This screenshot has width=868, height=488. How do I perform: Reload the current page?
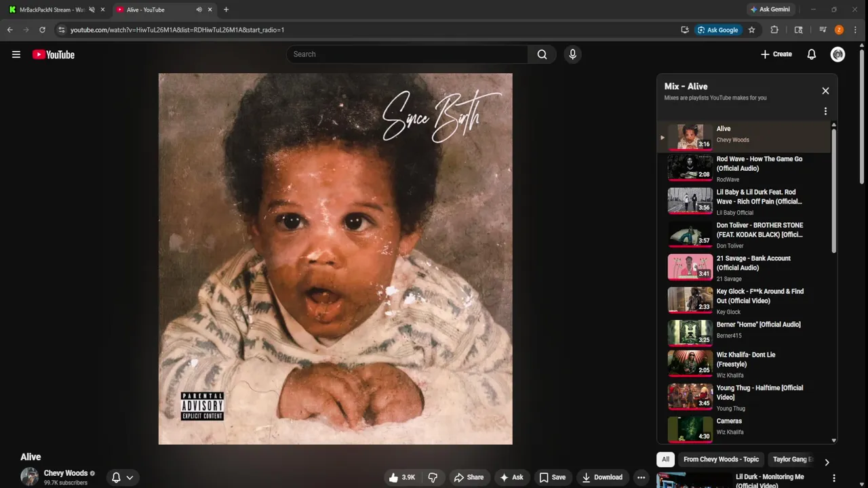[42, 30]
